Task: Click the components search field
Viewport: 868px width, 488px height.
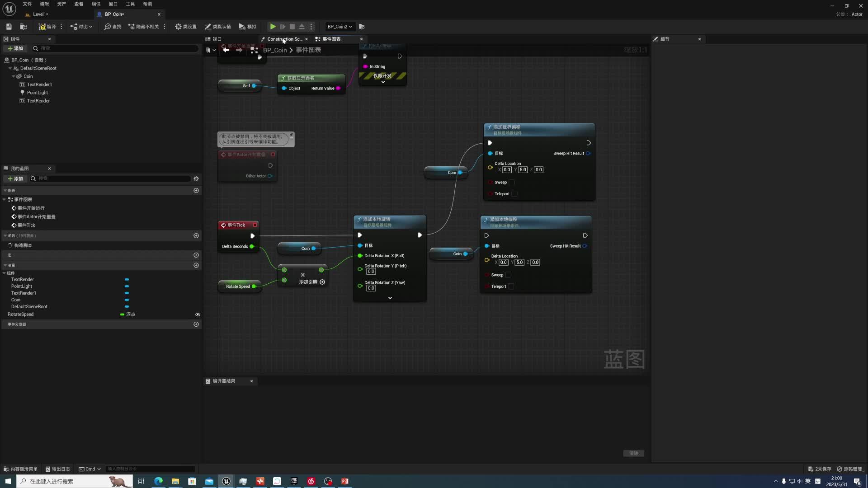Action: coord(115,48)
